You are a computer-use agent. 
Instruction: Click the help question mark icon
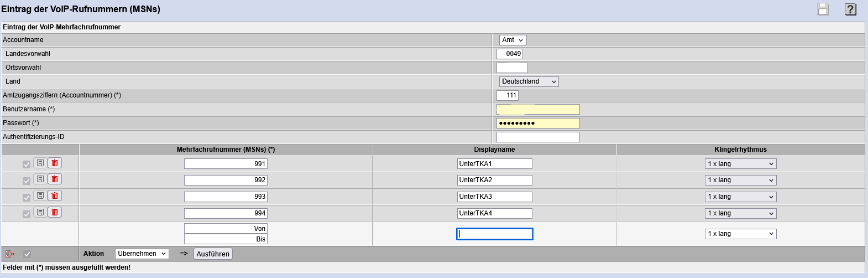click(x=850, y=9)
